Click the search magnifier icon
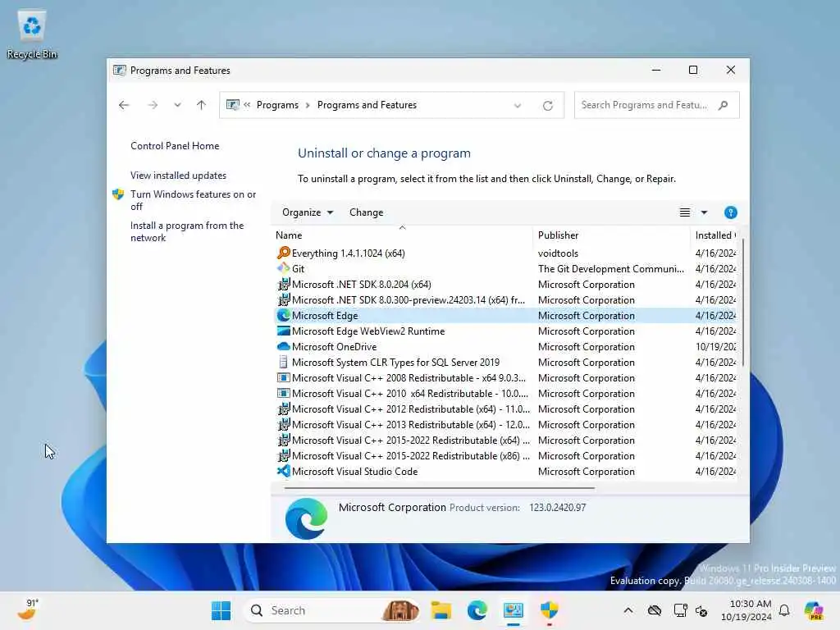The width and height of the screenshot is (840, 630). click(x=724, y=105)
